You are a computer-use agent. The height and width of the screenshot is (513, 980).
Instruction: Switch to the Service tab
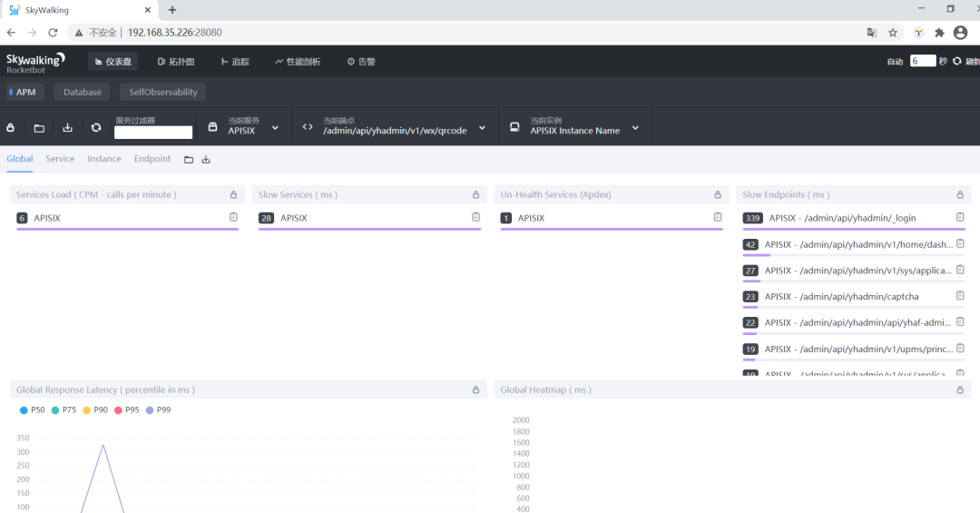pyautogui.click(x=60, y=159)
